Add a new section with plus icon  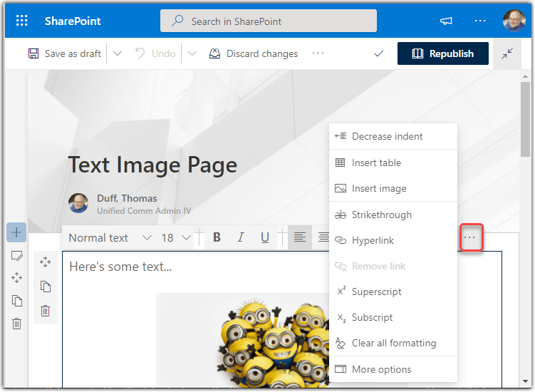tap(16, 232)
